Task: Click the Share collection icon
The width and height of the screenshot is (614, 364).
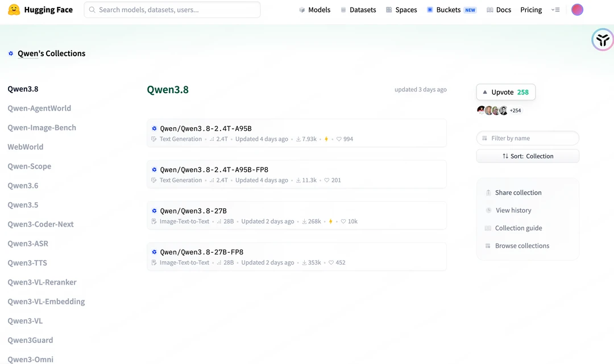Action: point(488,193)
